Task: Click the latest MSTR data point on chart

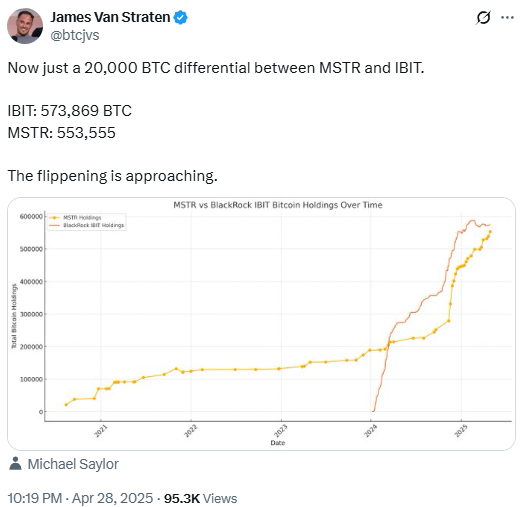Action: 490,231
